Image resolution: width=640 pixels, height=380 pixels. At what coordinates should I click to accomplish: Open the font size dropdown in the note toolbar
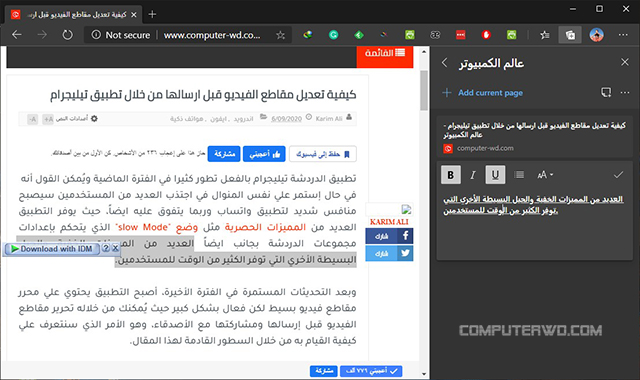point(544,175)
